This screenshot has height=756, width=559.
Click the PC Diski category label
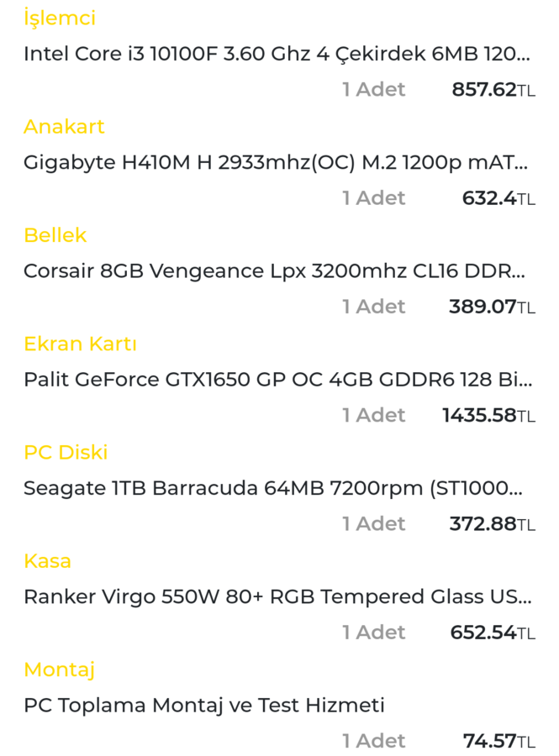[66, 453]
